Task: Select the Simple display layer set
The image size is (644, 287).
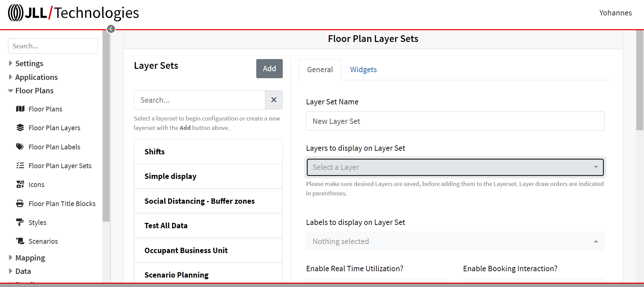Action: pos(208,176)
